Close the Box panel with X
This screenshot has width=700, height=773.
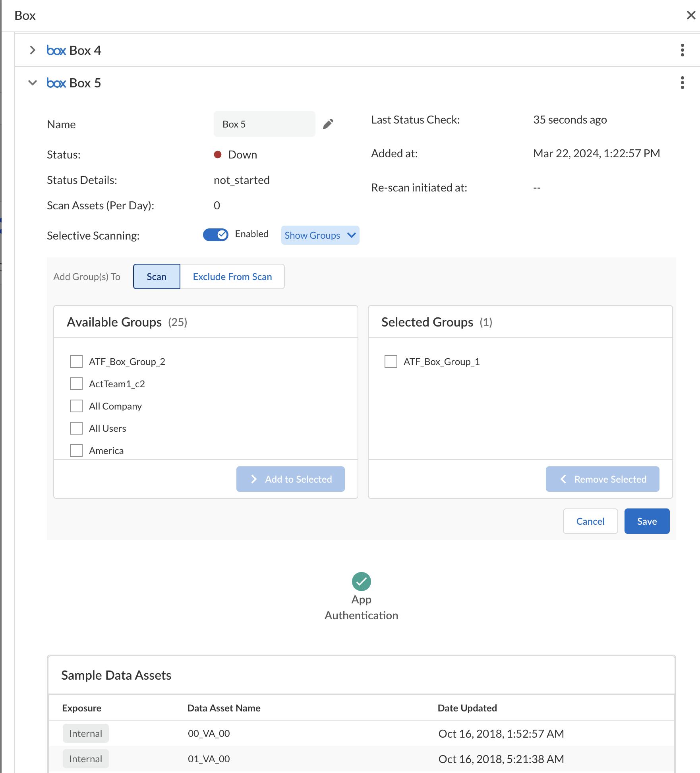(x=691, y=15)
